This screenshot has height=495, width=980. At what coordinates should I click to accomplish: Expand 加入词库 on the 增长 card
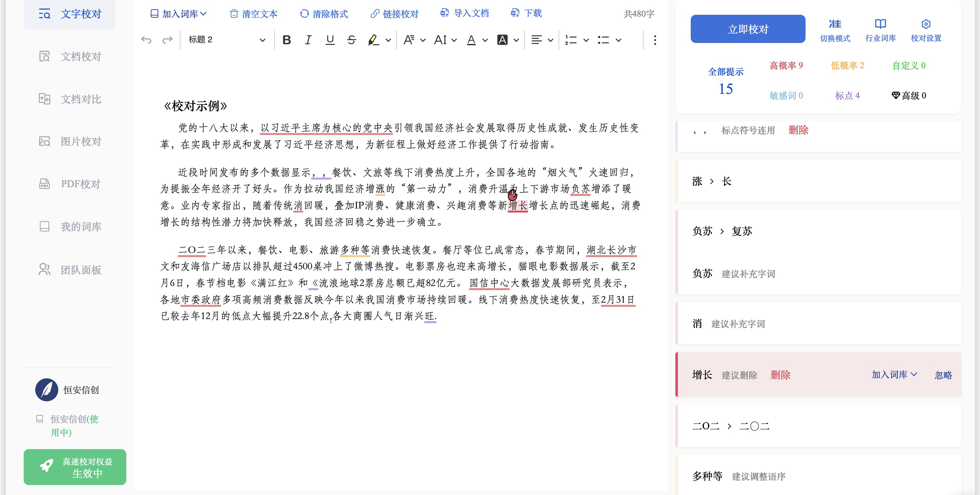click(894, 374)
